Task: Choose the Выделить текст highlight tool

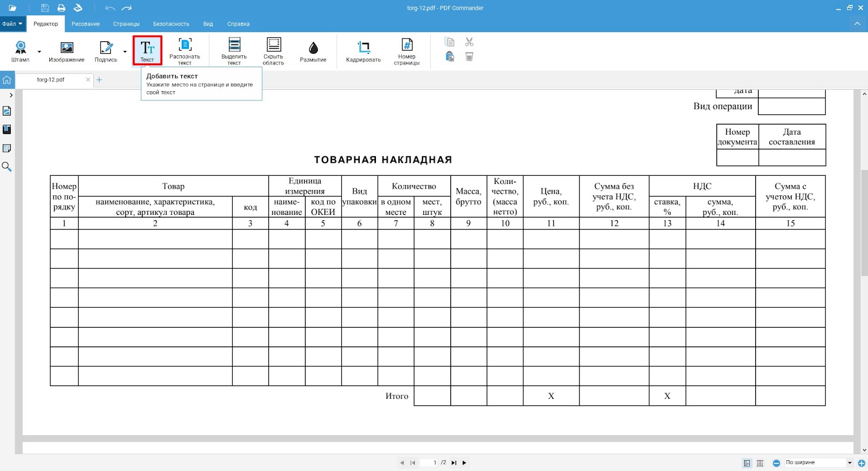Action: click(x=234, y=52)
